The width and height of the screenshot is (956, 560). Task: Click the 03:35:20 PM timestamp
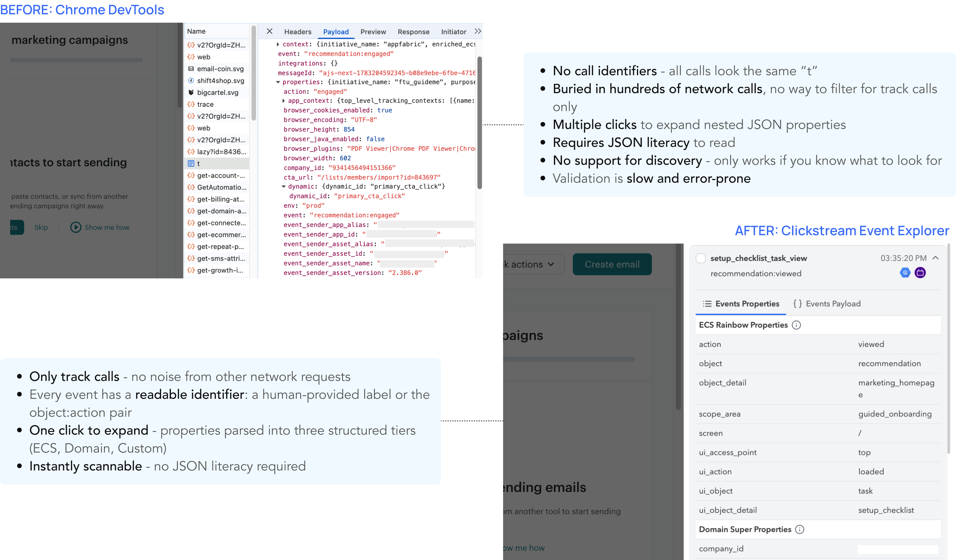click(x=903, y=258)
